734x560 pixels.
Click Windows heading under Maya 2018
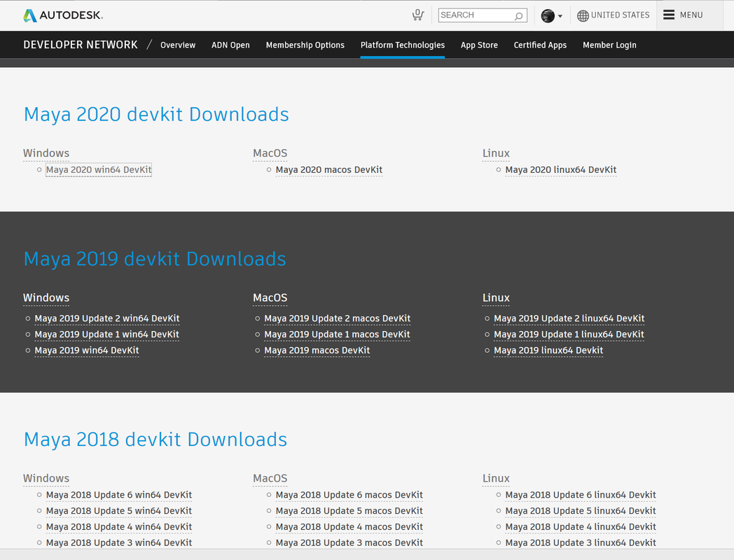[x=46, y=479]
